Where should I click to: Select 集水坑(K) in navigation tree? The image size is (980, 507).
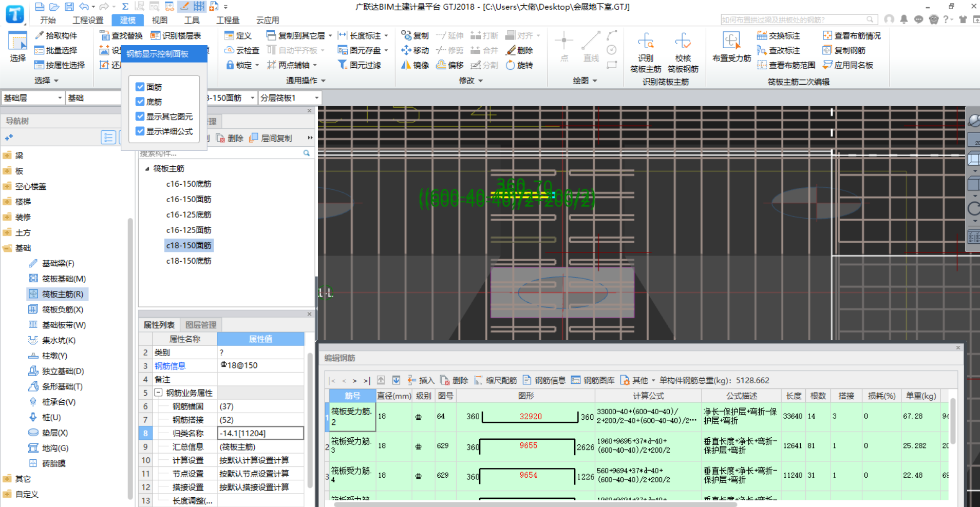click(x=52, y=340)
